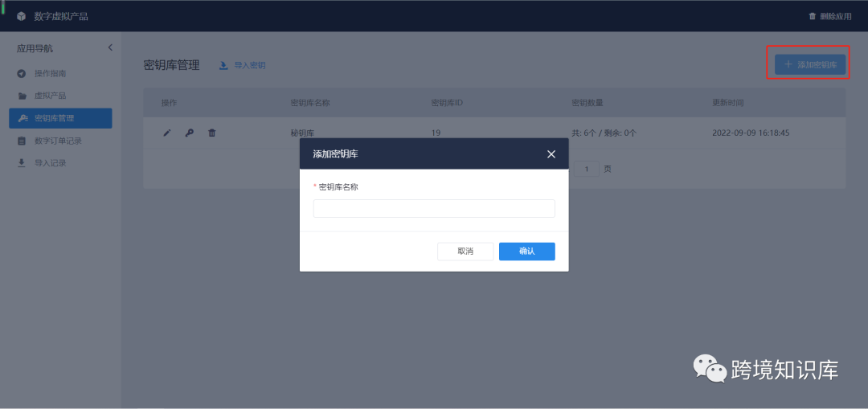The width and height of the screenshot is (868, 409).
Task: Click the 操作指南 compass icon
Action: click(x=22, y=74)
